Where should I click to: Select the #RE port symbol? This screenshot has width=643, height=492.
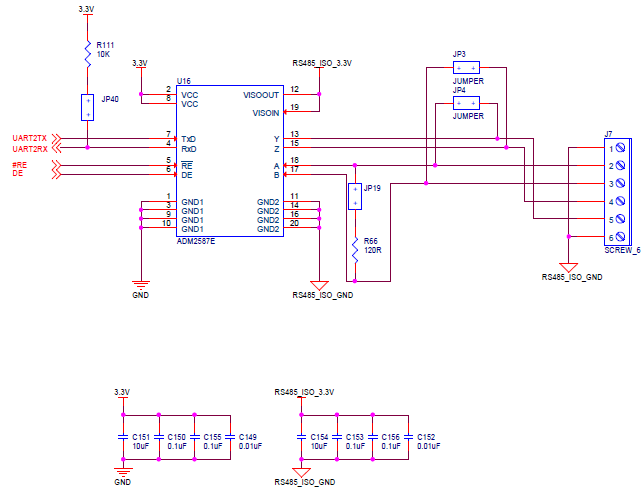[57, 166]
